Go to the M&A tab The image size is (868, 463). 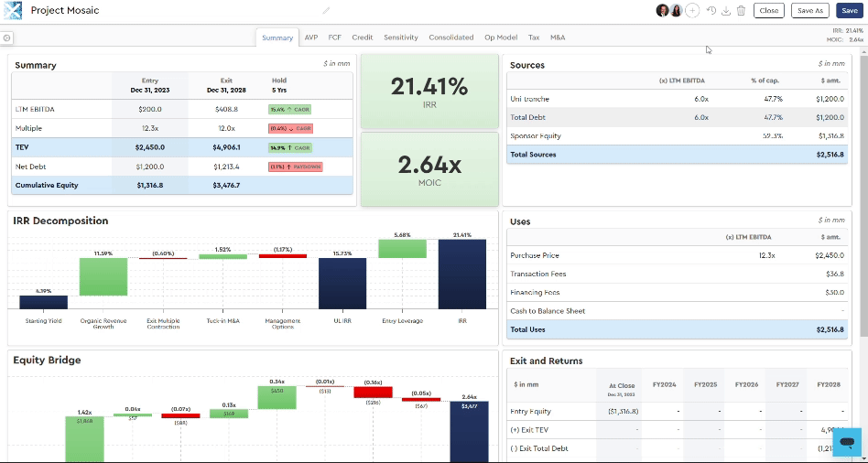(558, 38)
